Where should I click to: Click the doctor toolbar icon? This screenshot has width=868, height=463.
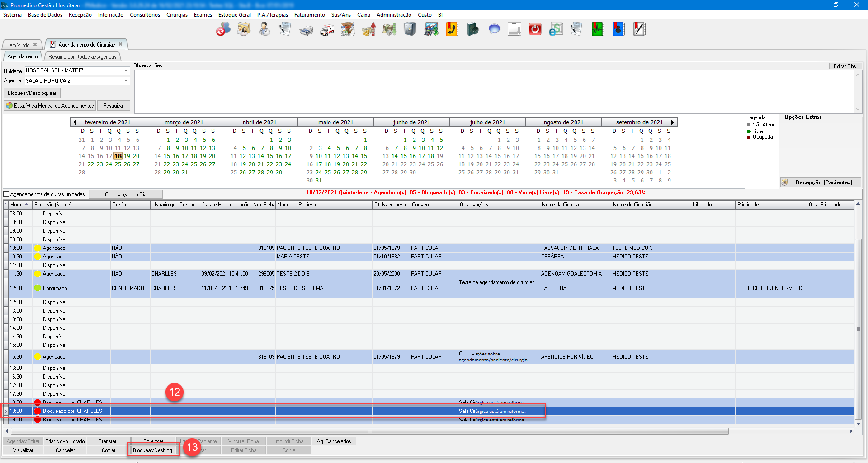pyautogui.click(x=264, y=30)
